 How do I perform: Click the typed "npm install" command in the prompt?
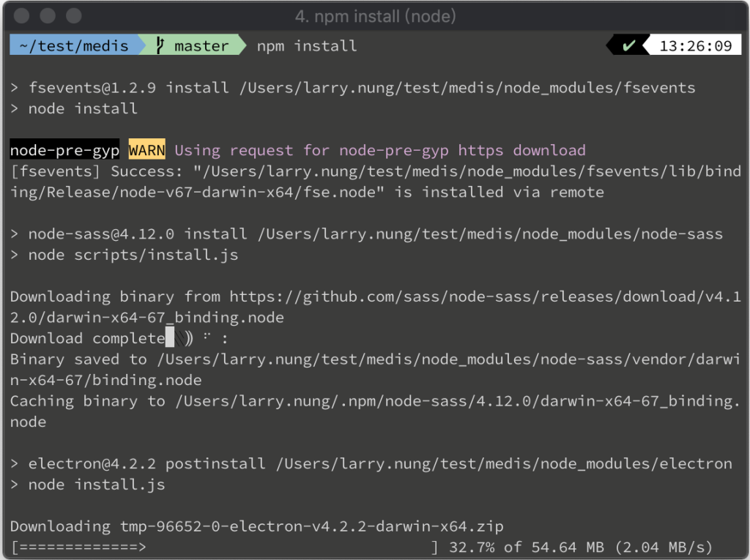click(x=307, y=46)
